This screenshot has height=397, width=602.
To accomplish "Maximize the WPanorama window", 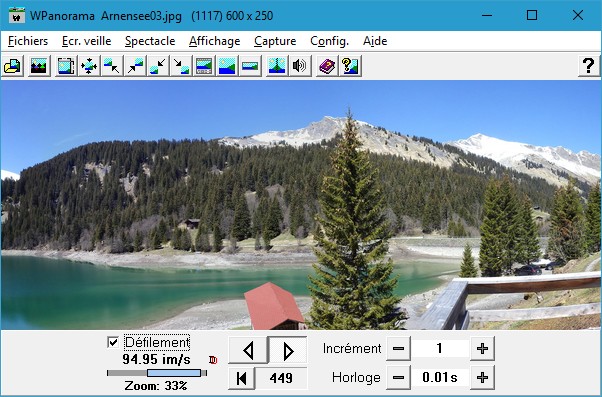I will coord(532,15).
